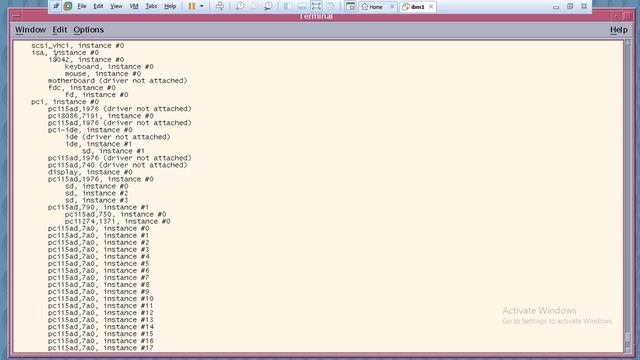Click the 'fd, instance #0' line
Screen dimensions: 640x360
point(96,95)
